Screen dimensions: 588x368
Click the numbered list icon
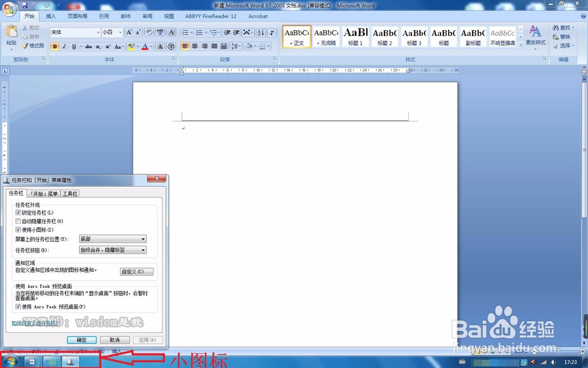tap(199, 32)
